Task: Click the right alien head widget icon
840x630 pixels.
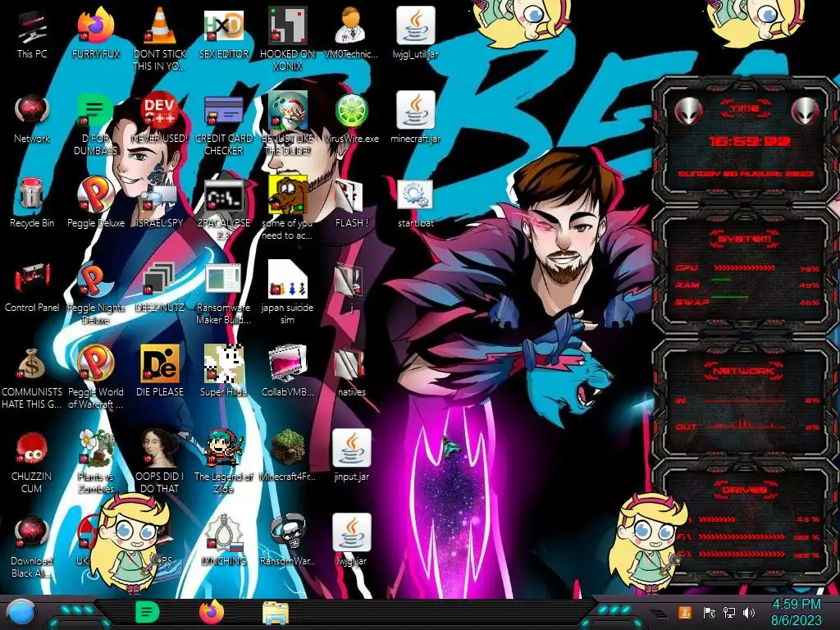Action: (x=806, y=112)
